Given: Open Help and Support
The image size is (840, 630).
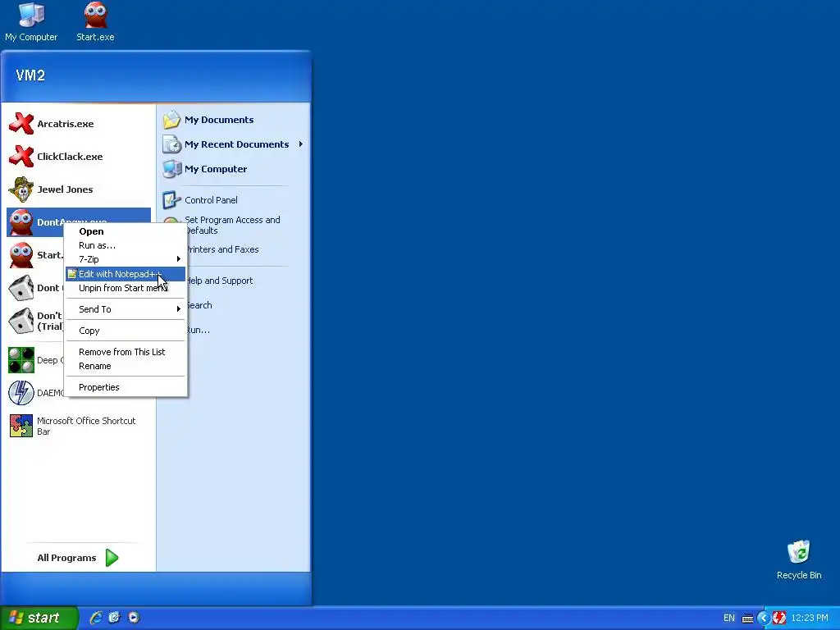Looking at the screenshot, I should (x=220, y=281).
